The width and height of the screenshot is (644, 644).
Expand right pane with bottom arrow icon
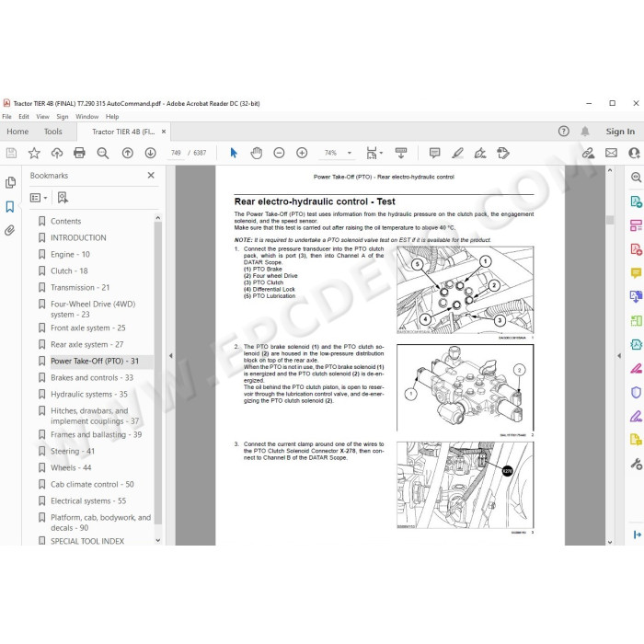637,535
